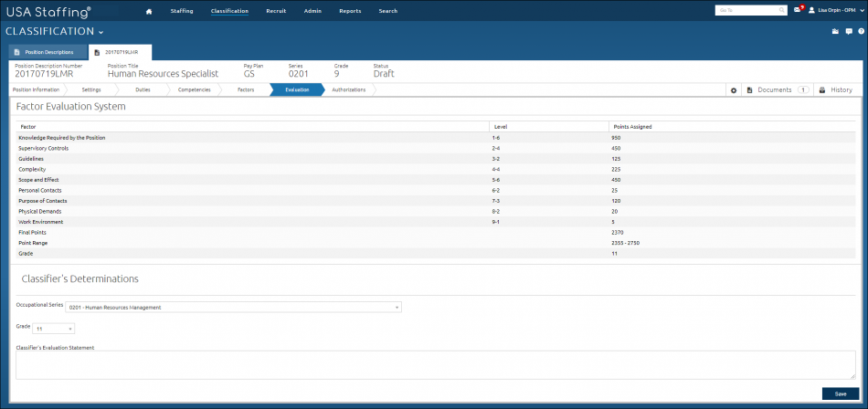This screenshot has height=409, width=868.
Task: Click the points value 950
Action: tap(616, 137)
